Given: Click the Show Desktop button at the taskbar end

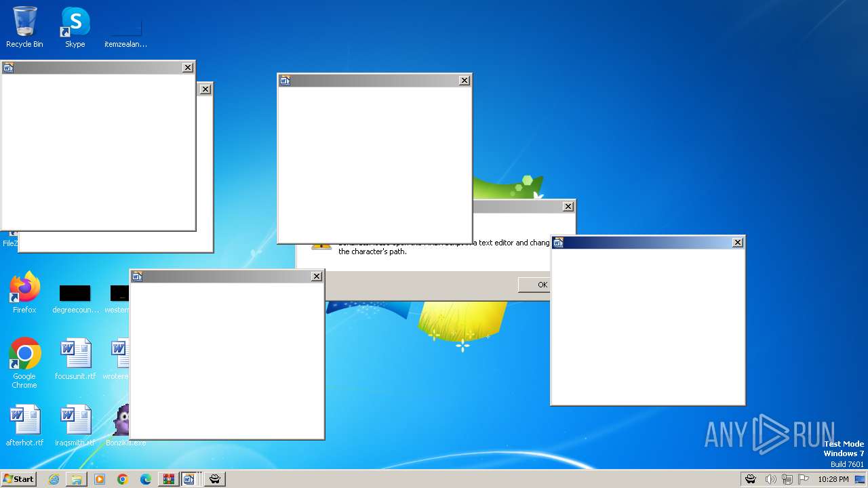Looking at the screenshot, I should (860, 479).
